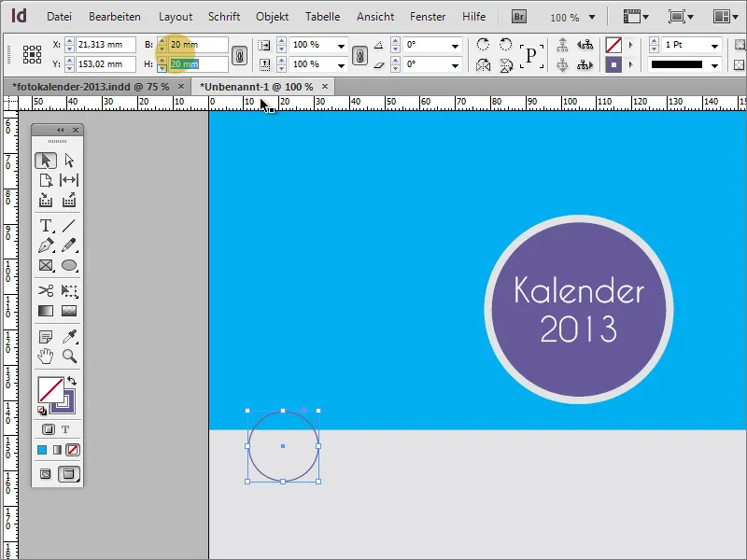Screen dimensions: 747x560
Task: Toggle formatting affects container button
Action: [49, 429]
